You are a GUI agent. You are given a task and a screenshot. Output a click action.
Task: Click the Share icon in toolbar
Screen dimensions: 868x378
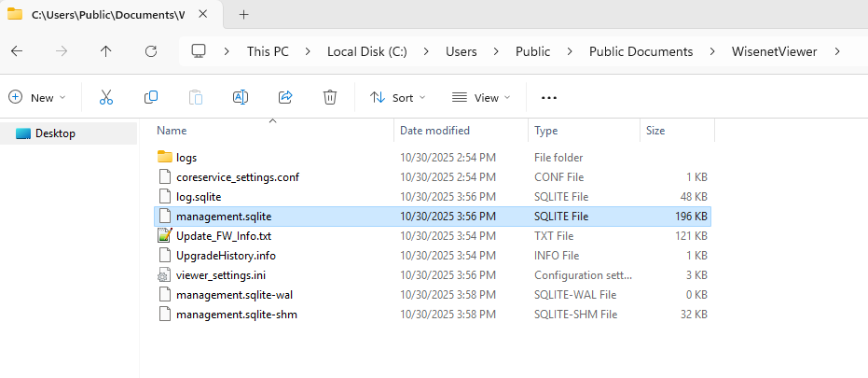(x=285, y=97)
